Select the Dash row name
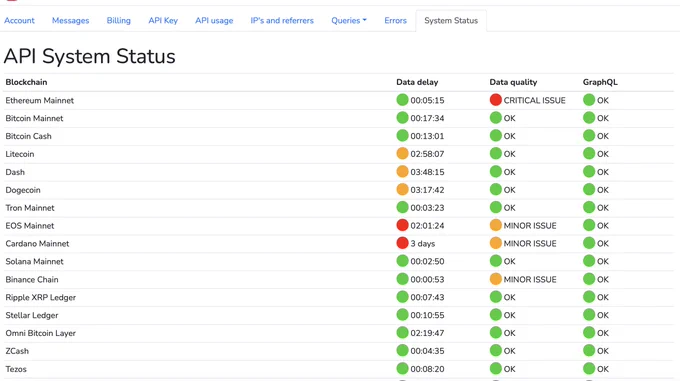Screen dimensions: 680x381 tap(15, 172)
